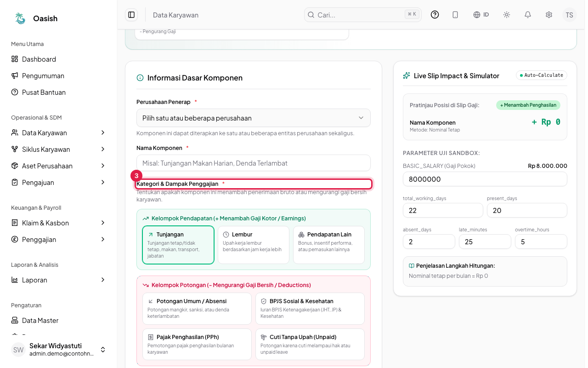588x368 pixels.
Task: Click the overtime_hours field
Action: pyautogui.click(x=541, y=241)
